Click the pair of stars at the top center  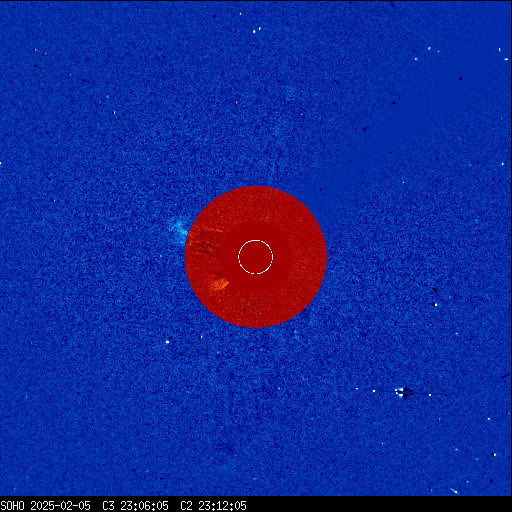[x=257, y=30]
